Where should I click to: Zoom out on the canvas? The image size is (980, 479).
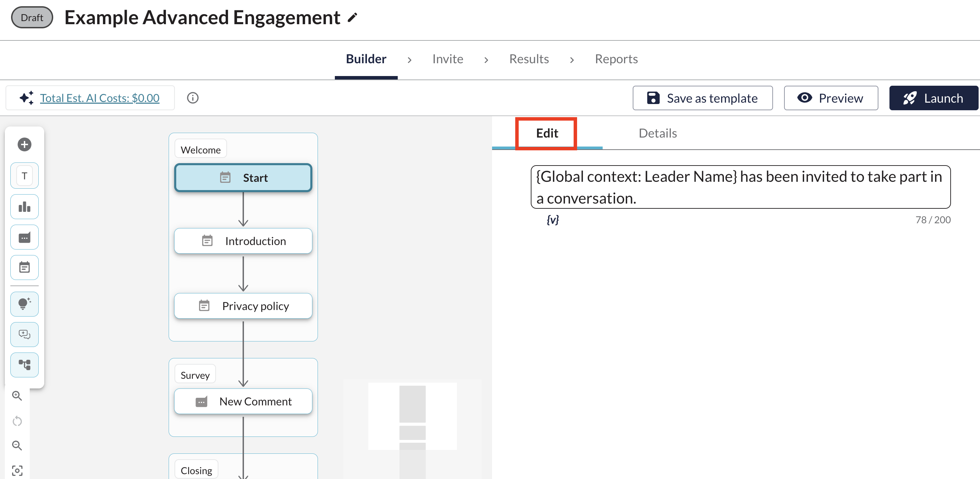click(17, 445)
